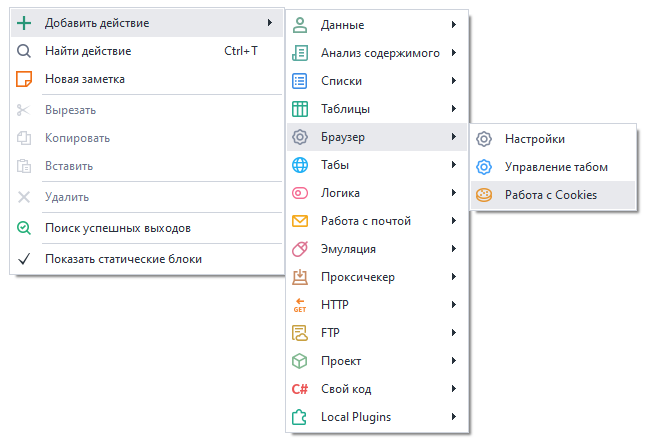Expand the Логика submenu arrow
This screenshot has height=442, width=648.
[454, 193]
